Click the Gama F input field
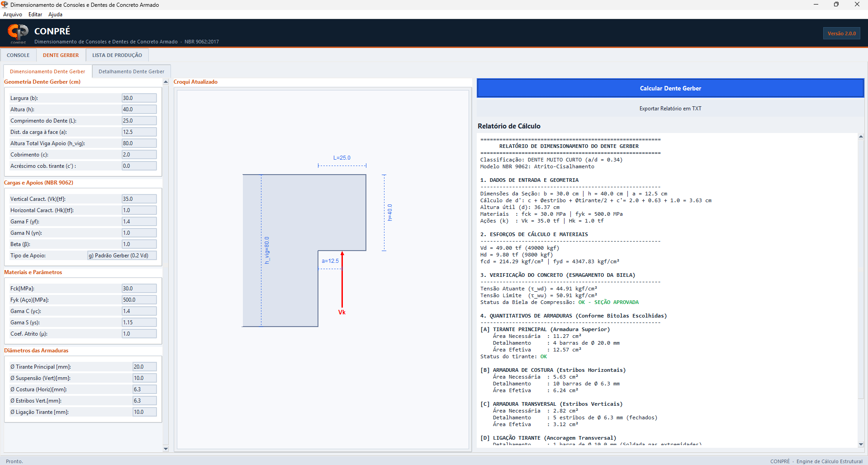This screenshot has height=465, width=868. [139, 222]
